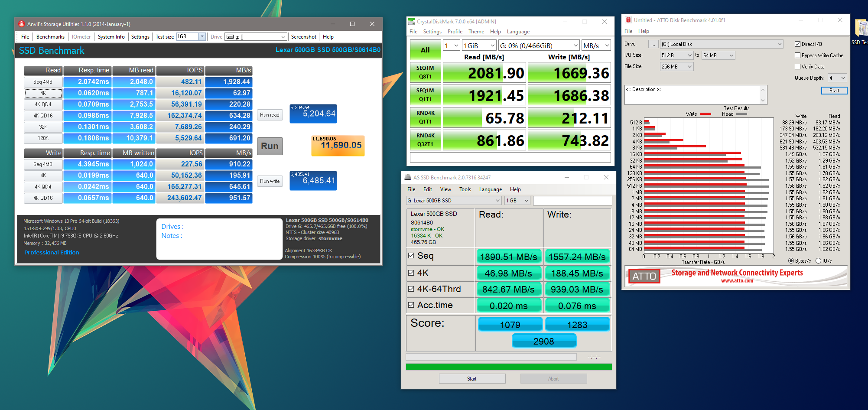Viewport: 868px width, 410px height.
Task: Click Professional Edition link in Anvil
Action: [52, 253]
